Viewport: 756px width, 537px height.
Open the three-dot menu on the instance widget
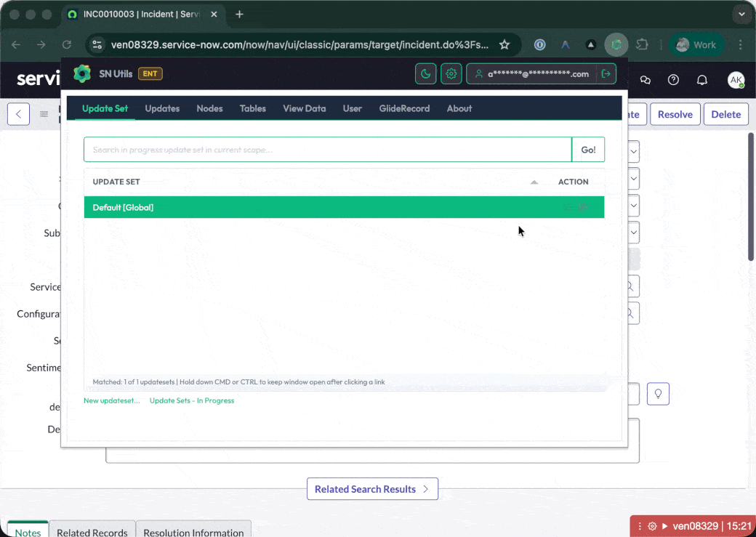640,526
